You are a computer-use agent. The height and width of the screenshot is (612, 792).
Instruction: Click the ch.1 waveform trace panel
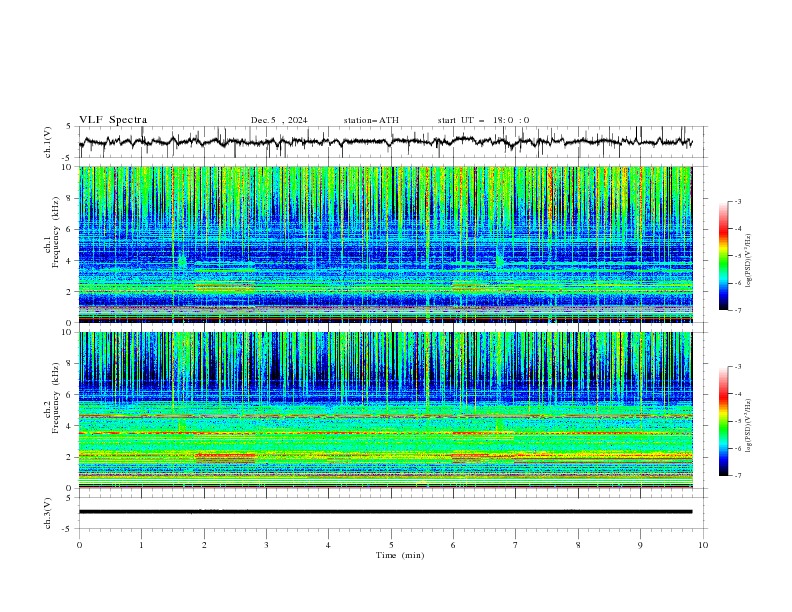pyautogui.click(x=392, y=142)
